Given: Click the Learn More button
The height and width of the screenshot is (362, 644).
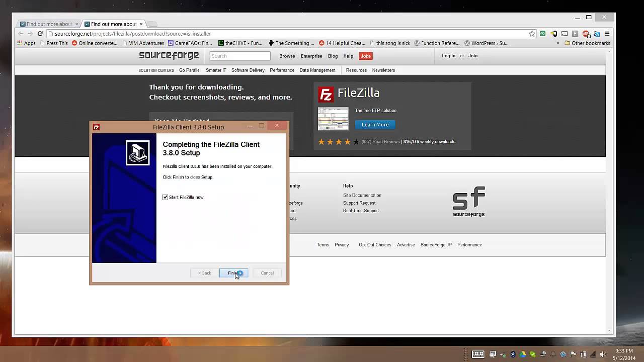Looking at the screenshot, I should click(375, 125).
